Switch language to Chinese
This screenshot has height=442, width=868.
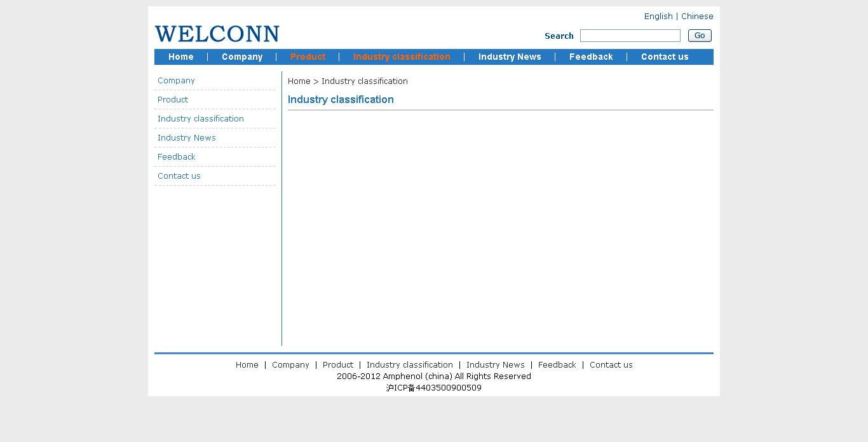697,17
